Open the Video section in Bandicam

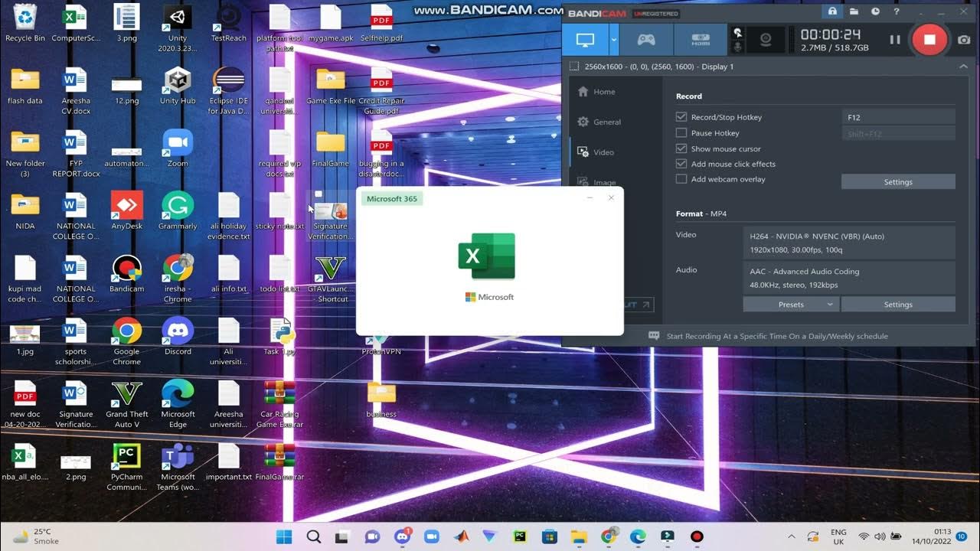pyautogui.click(x=596, y=152)
